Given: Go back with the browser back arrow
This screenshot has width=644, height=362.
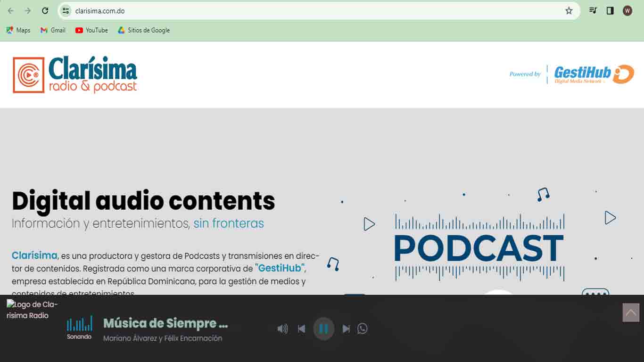Looking at the screenshot, I should (10, 11).
